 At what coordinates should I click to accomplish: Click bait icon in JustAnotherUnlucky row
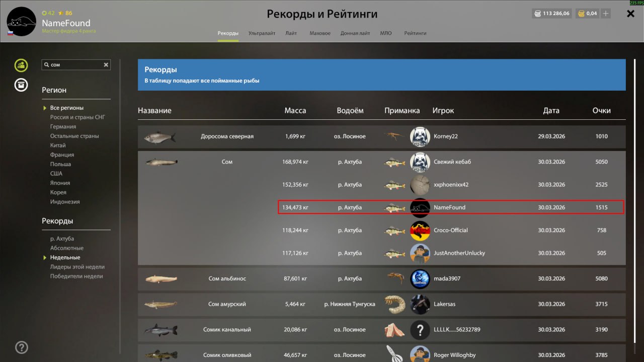tap(395, 253)
